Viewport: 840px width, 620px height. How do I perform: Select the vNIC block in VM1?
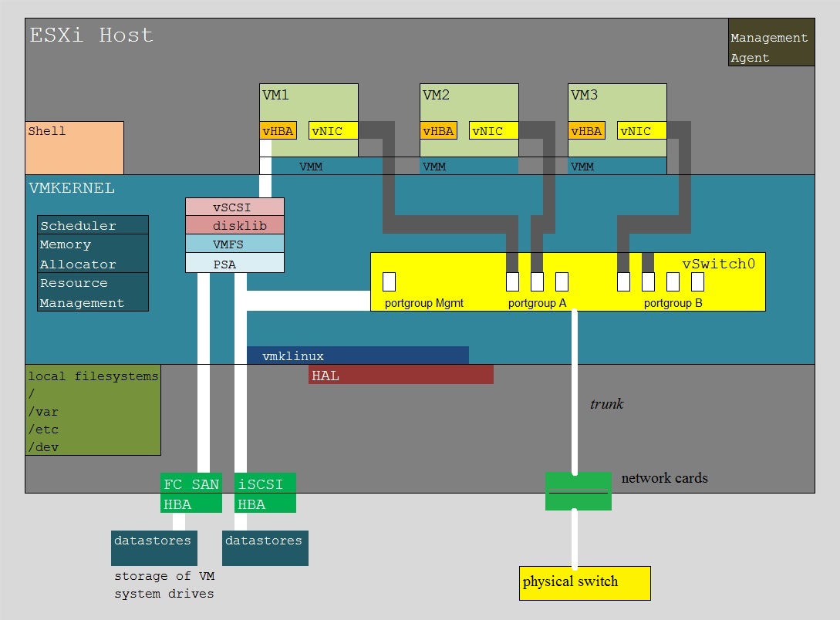333,130
